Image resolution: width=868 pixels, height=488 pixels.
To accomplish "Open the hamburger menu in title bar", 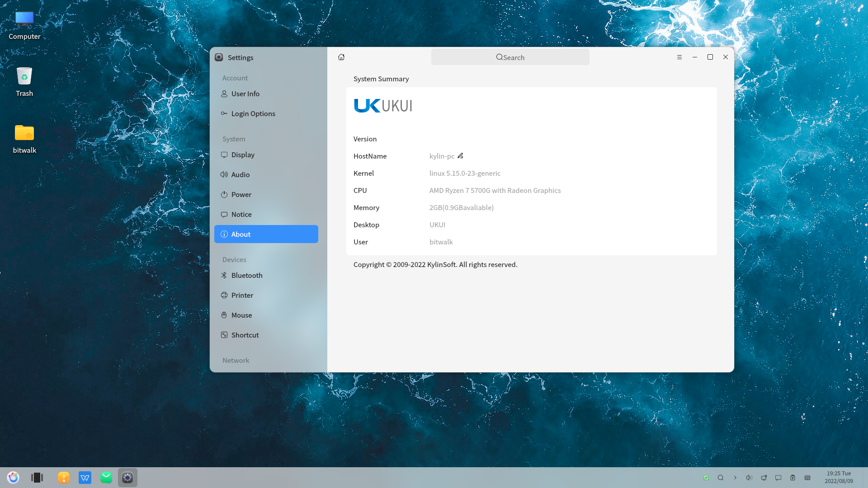I will (x=679, y=57).
